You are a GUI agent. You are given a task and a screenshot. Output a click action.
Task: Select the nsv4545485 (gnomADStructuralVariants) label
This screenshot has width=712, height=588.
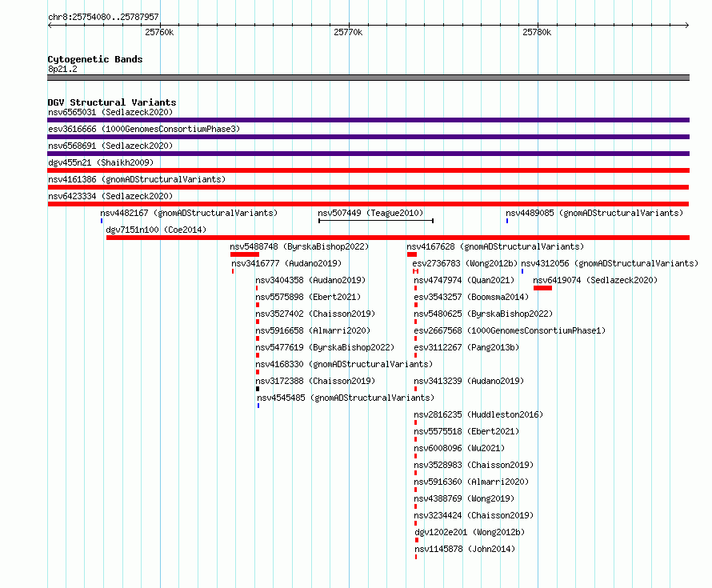point(346,398)
